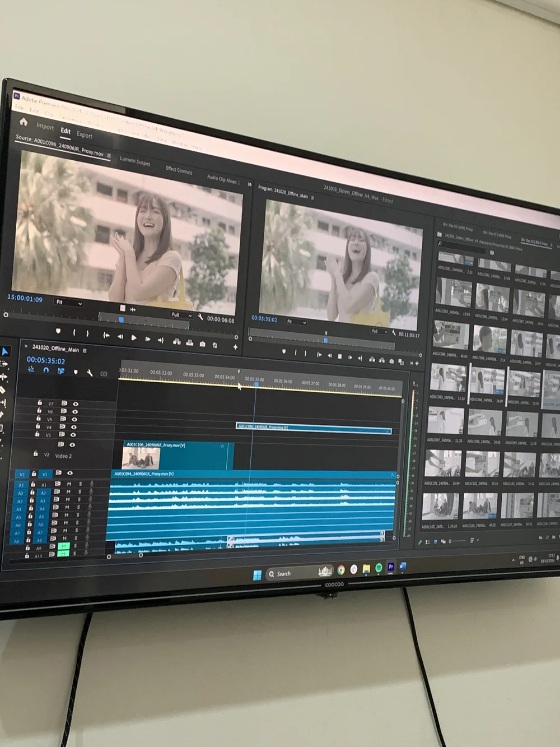Open Program monitor panel menu icon
The width and height of the screenshot is (560, 747).
(x=312, y=197)
